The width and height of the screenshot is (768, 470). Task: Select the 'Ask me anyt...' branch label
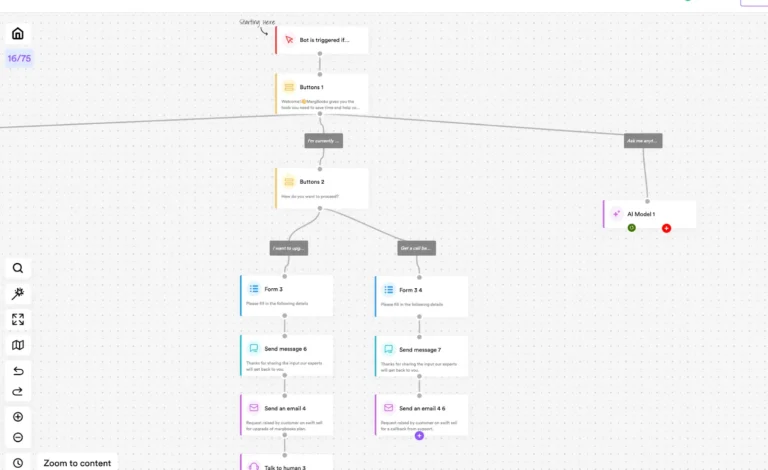(643, 141)
